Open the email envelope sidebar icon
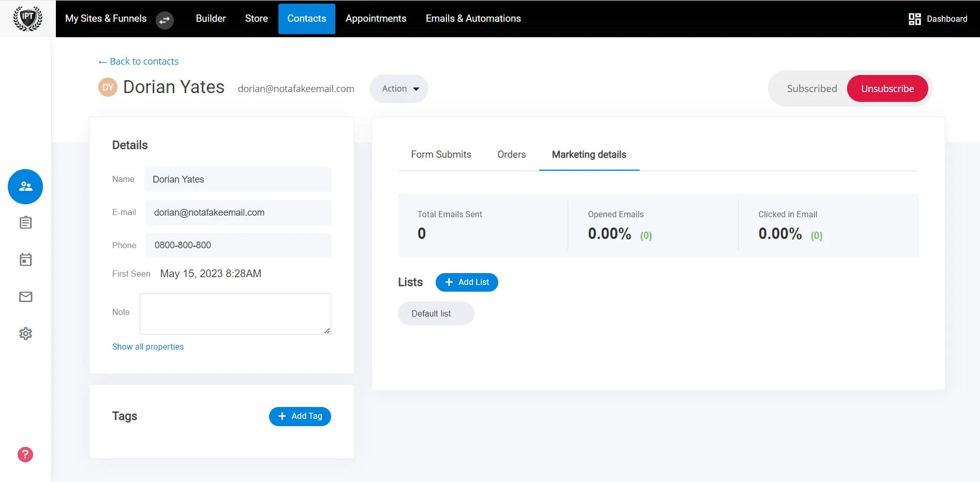The height and width of the screenshot is (482, 980). 25,297
